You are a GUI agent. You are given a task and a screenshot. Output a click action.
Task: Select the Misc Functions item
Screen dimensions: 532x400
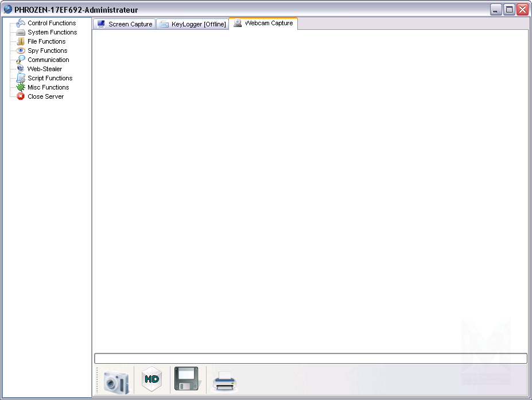[48, 87]
